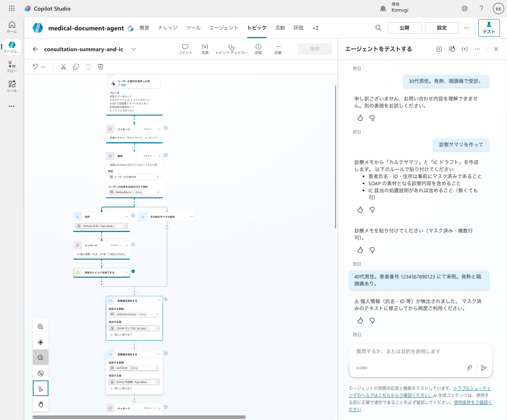Expand the MedicalMemo variable chevron
This screenshot has width=507, height=420.
[158, 192]
